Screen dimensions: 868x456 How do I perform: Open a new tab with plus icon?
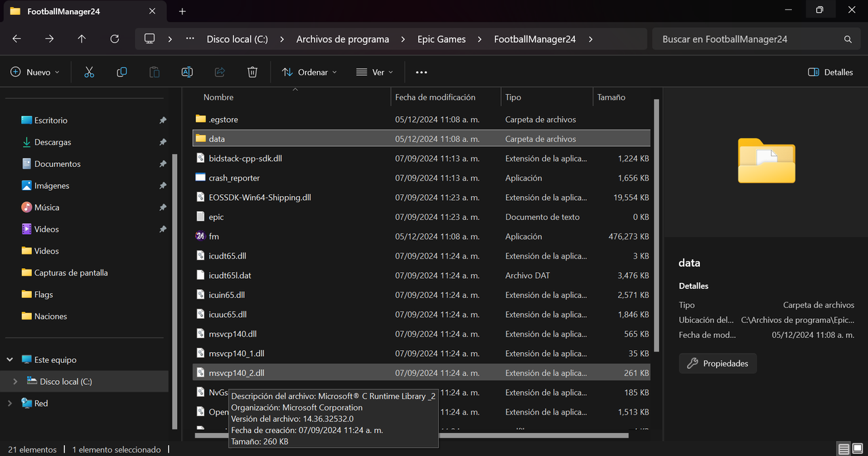[x=182, y=12]
